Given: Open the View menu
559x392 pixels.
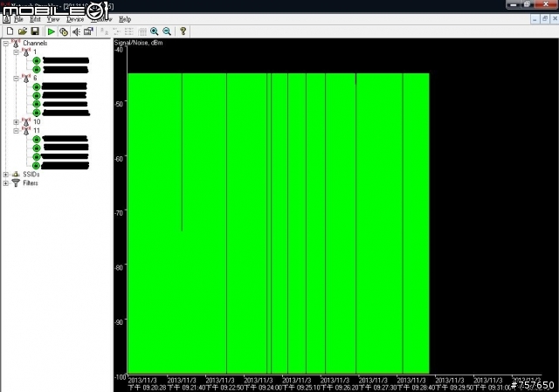Looking at the screenshot, I should [53, 19].
